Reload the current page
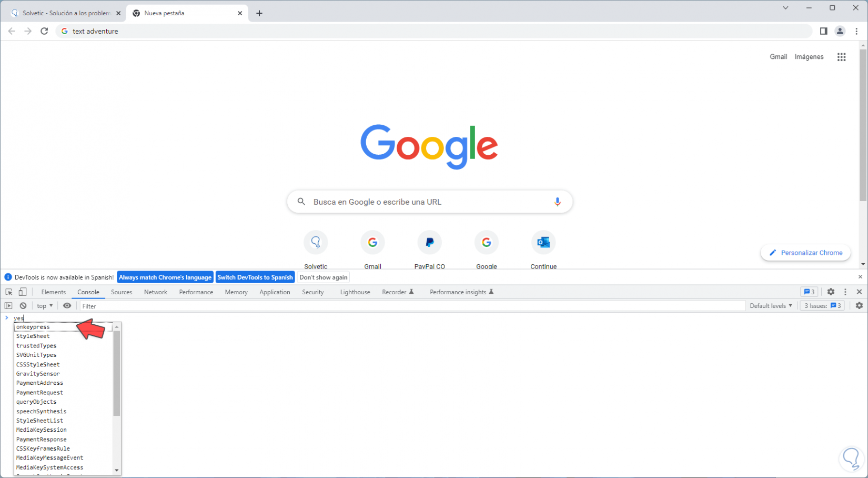The width and height of the screenshot is (868, 478). tap(44, 31)
